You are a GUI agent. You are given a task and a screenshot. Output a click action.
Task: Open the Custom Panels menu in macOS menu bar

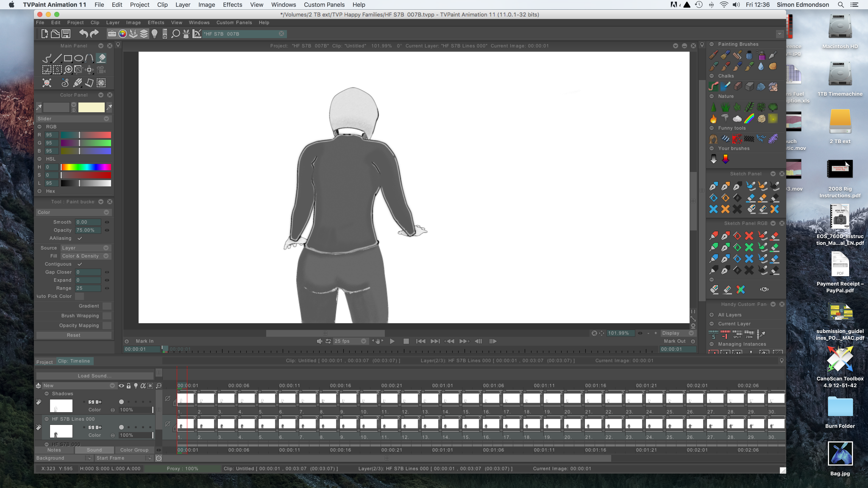click(324, 5)
